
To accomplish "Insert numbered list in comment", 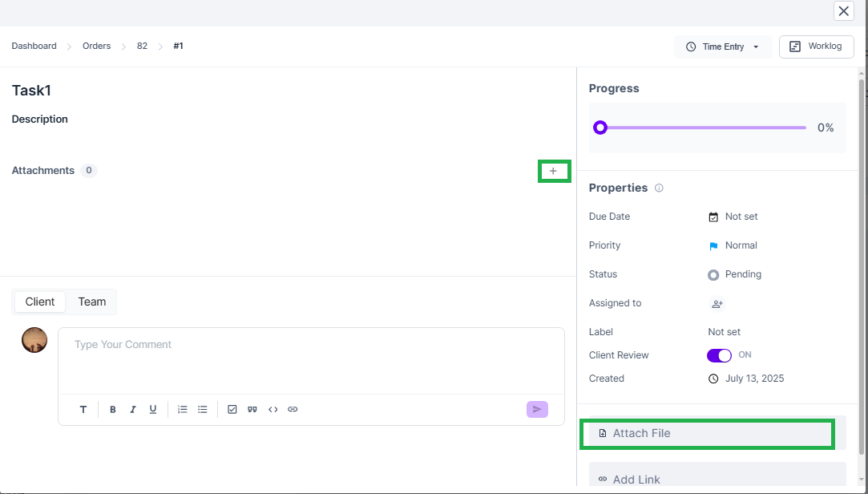I will (183, 409).
